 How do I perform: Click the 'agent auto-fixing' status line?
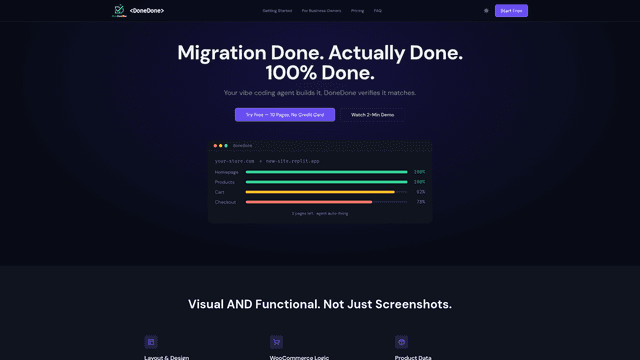(320, 213)
